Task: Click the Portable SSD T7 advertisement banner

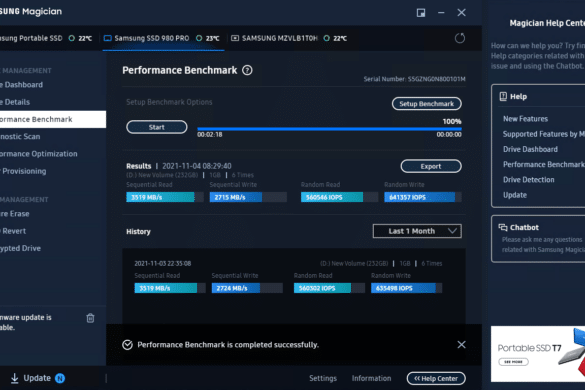Action: [x=538, y=354]
